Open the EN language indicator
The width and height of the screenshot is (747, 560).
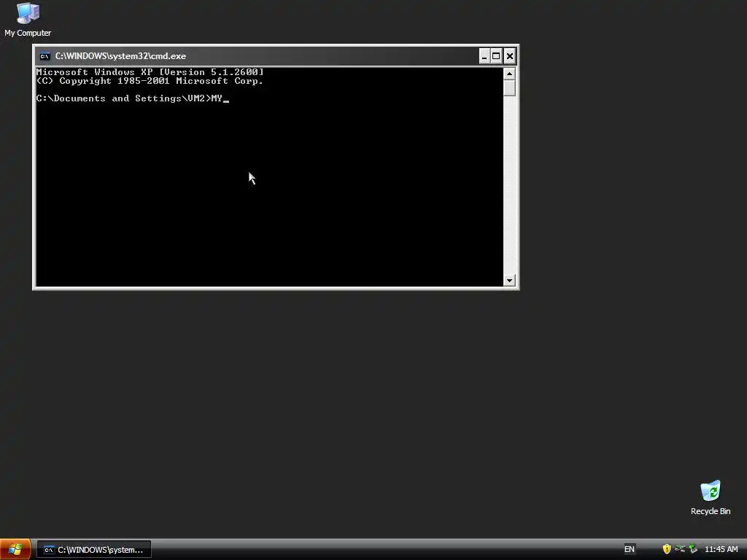click(629, 549)
